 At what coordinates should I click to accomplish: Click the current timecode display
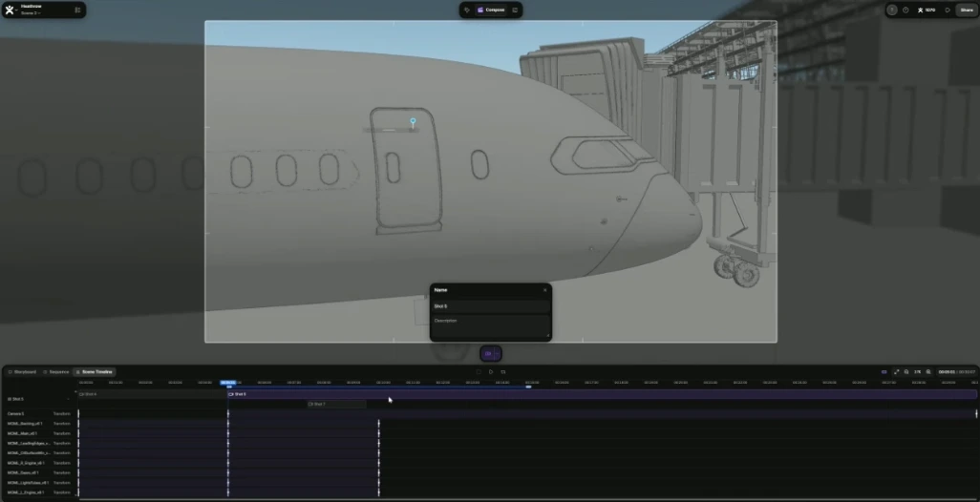coord(947,372)
